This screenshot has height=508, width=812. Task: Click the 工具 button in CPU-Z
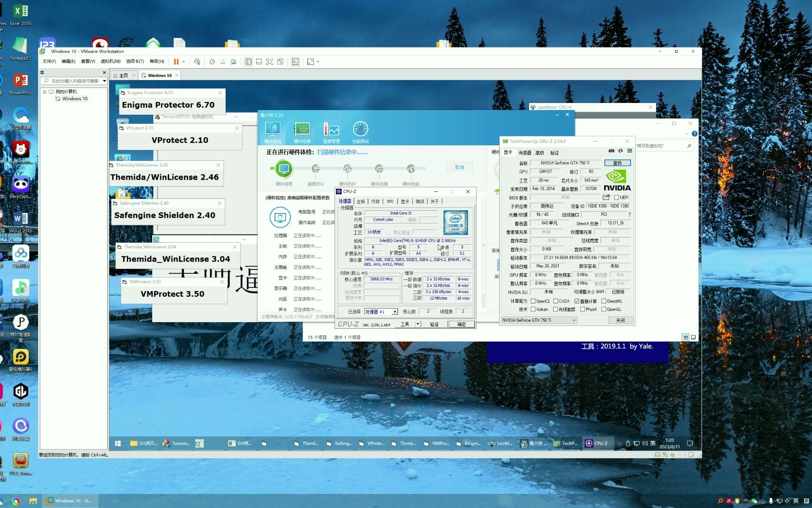[x=405, y=325]
